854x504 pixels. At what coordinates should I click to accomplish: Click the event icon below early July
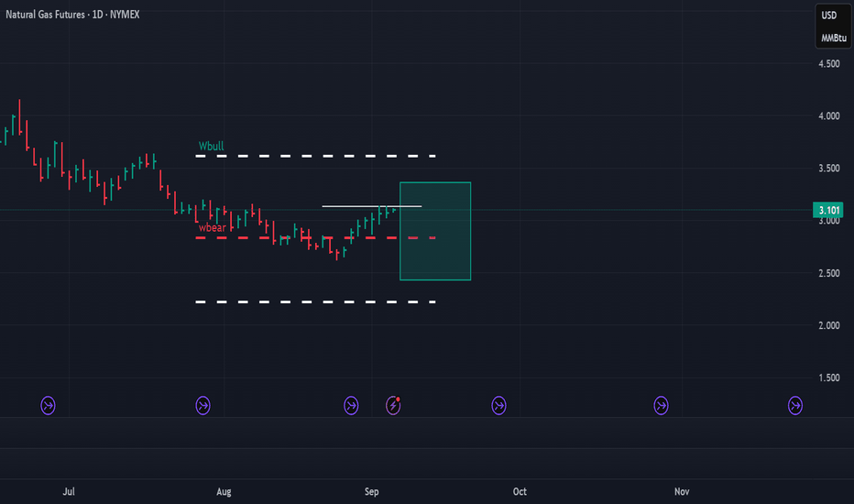[x=48, y=405]
